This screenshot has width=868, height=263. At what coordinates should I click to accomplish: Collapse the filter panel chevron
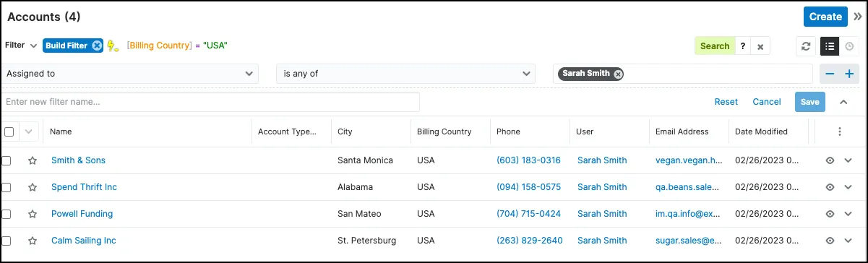click(843, 102)
